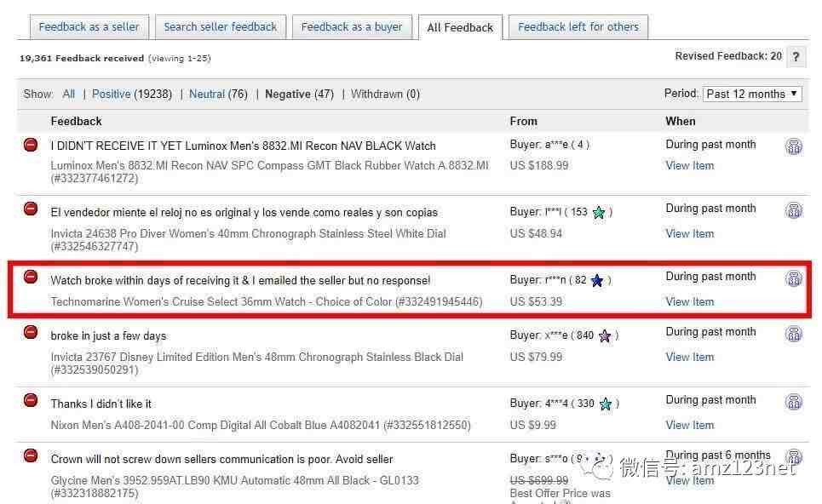This screenshot has height=504, width=822.
Task: Click price US $79.99
Action: (x=536, y=357)
